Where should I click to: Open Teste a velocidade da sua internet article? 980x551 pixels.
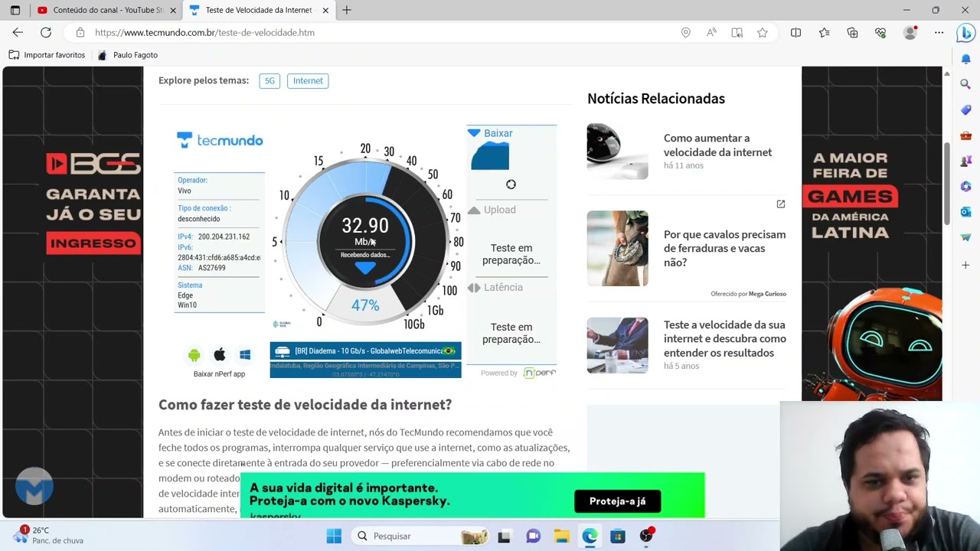point(724,338)
